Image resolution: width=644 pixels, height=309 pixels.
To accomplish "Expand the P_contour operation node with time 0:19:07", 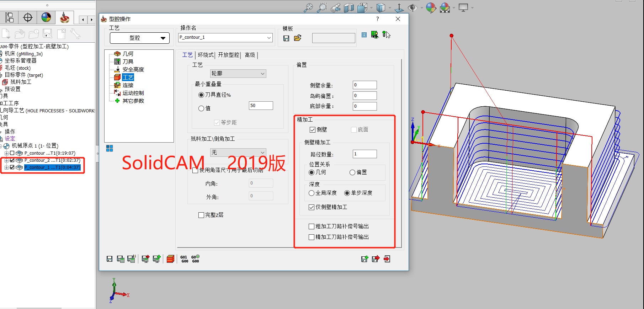I will (x=6, y=153).
